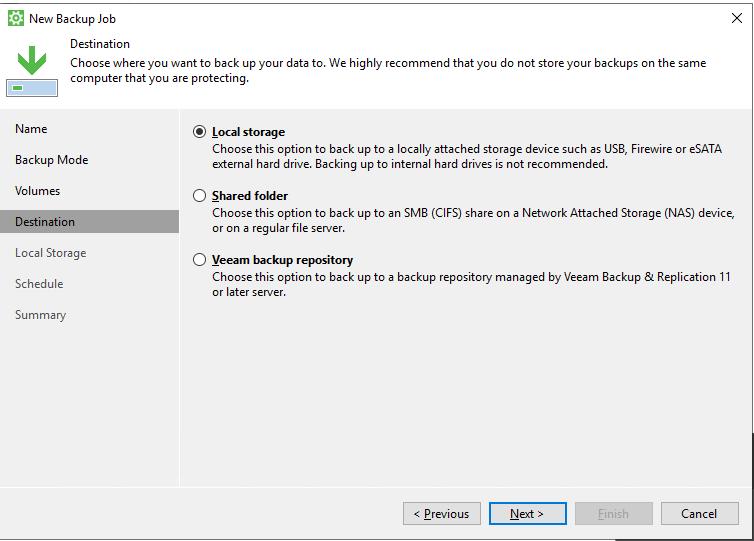Click the disabled Finish button
The width and height of the screenshot is (754, 541).
click(x=614, y=514)
